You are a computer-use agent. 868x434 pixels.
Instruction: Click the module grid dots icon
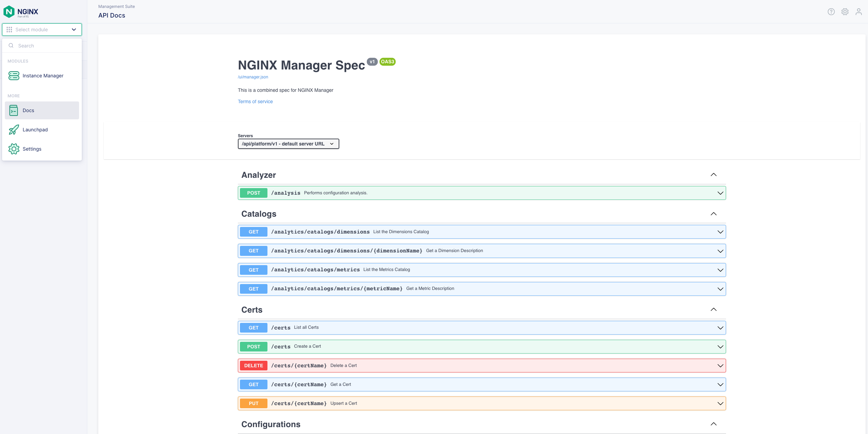pos(9,30)
